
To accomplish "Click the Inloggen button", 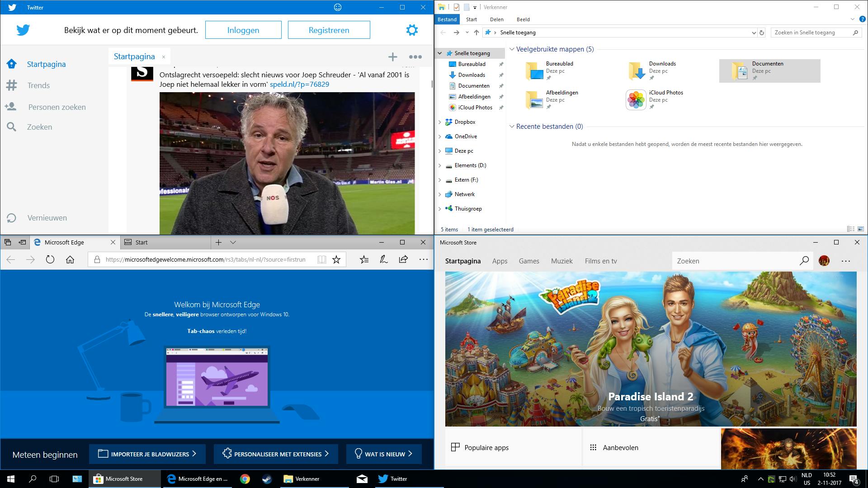I will click(243, 30).
